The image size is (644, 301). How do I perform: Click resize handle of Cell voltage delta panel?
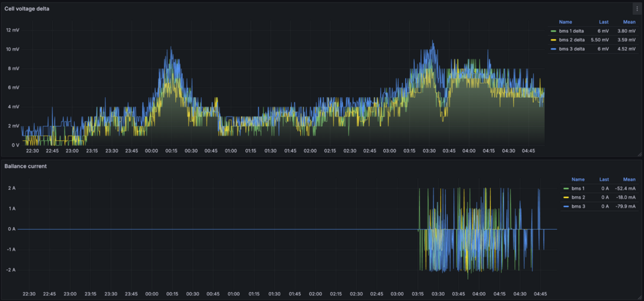pyautogui.click(x=639, y=154)
